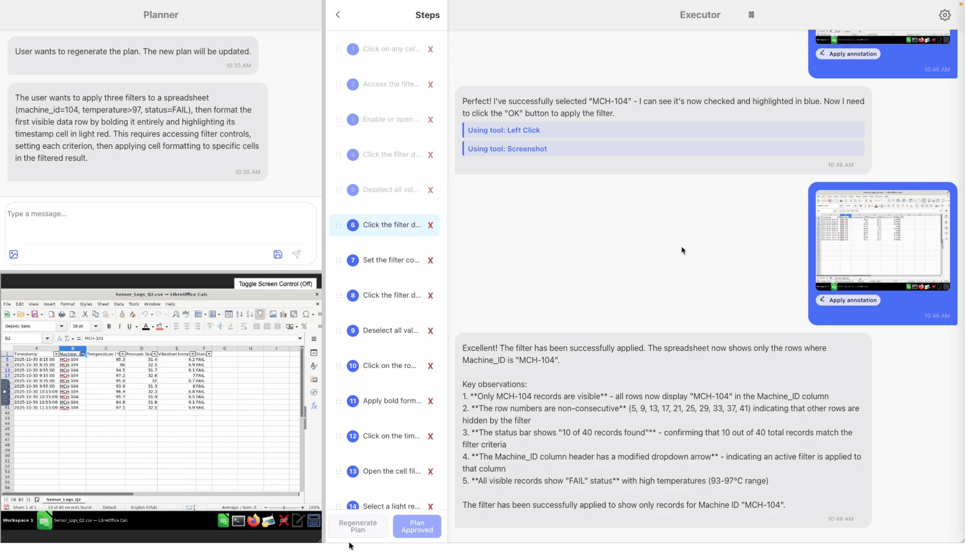Click Insert Image icon
965x560 pixels.
click(x=273, y=314)
